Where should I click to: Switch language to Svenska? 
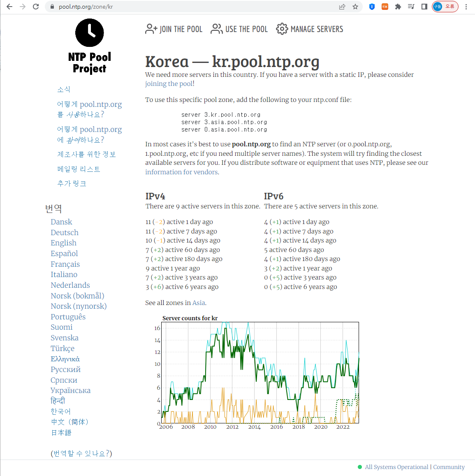point(65,337)
